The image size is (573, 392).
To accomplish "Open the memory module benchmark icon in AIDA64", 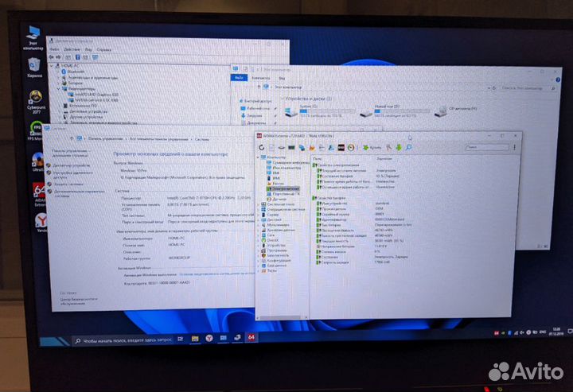I will click(x=291, y=147).
